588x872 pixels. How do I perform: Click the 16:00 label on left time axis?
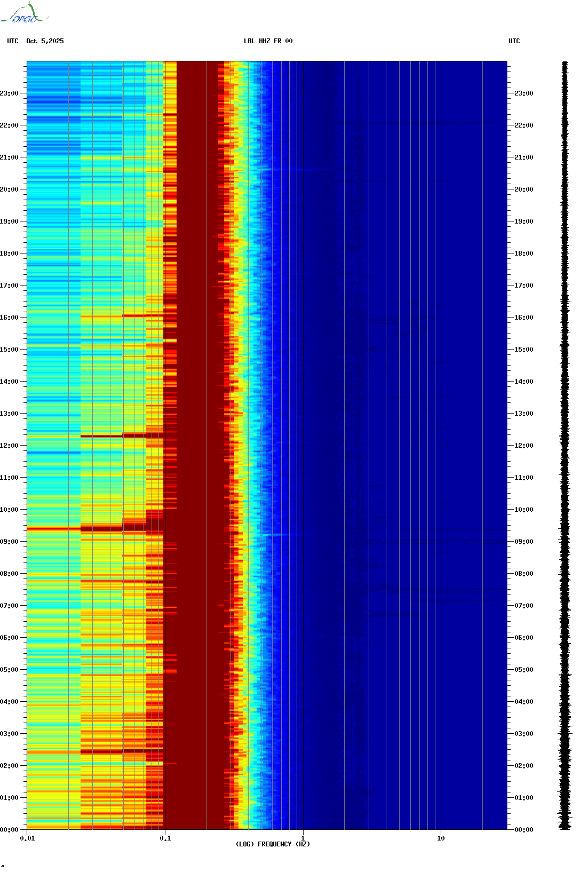(10, 318)
